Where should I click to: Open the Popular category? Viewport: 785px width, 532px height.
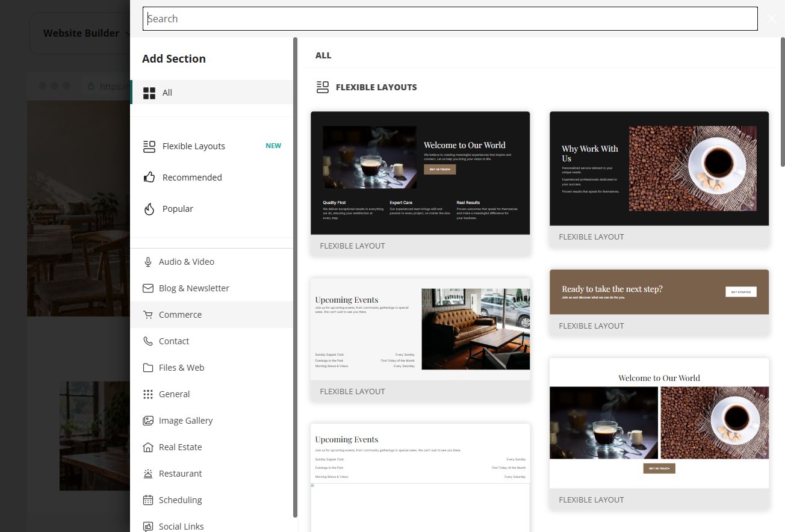[211, 209]
